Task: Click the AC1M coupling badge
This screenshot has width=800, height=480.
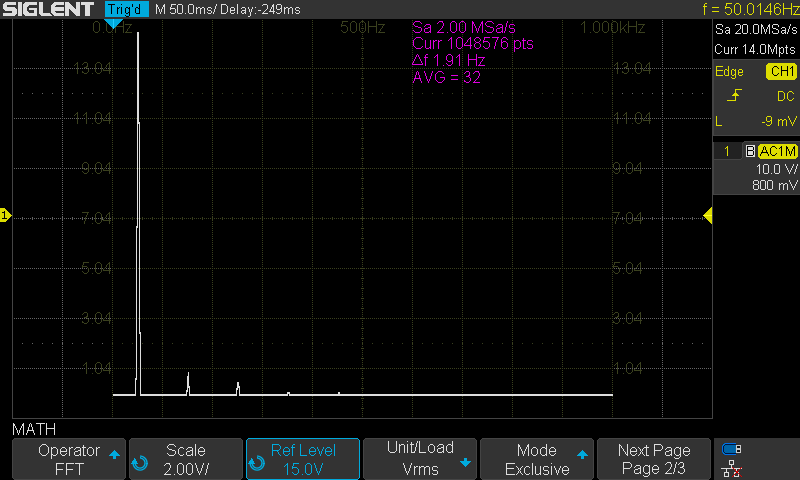Action: pyautogui.click(x=777, y=151)
